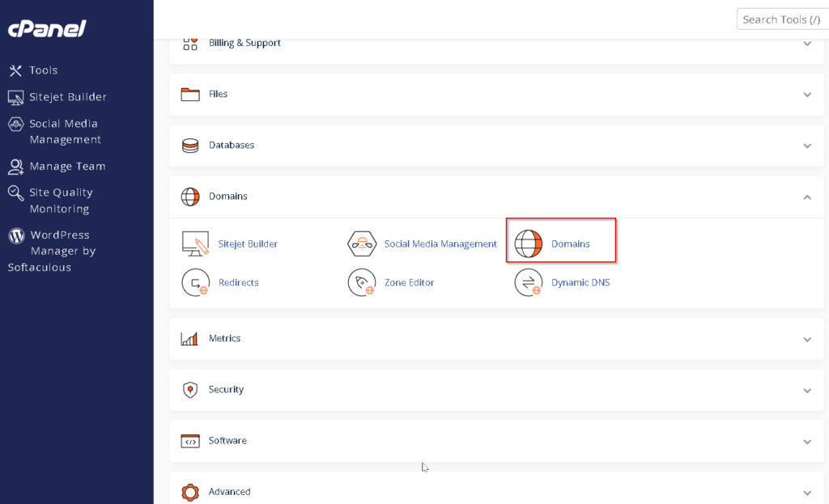This screenshot has height=504, width=829.
Task: Collapse the Domains section chevron
Action: click(x=807, y=197)
